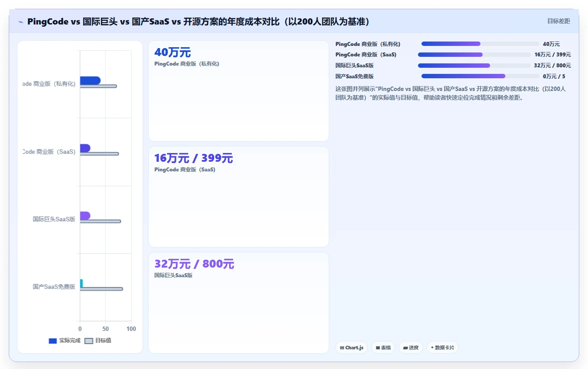Click the 国产SaaS免费版 chart axis label
Screen dimensions: 588x369
point(54,287)
